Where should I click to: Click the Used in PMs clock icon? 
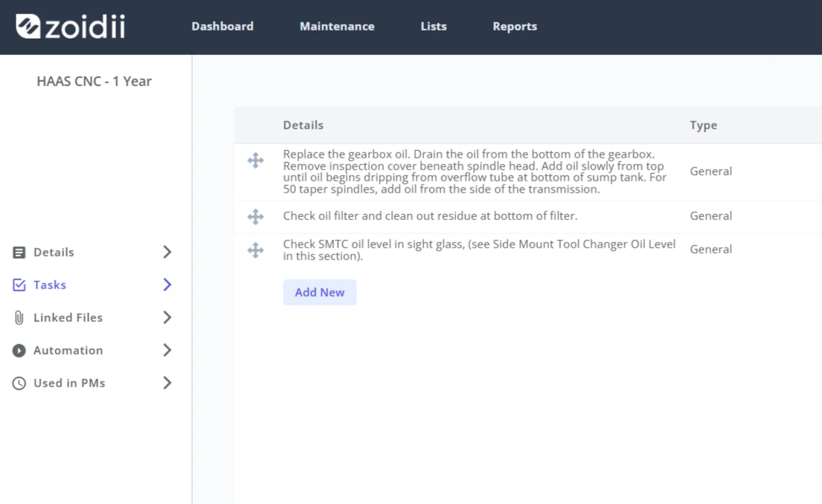pyautogui.click(x=19, y=384)
